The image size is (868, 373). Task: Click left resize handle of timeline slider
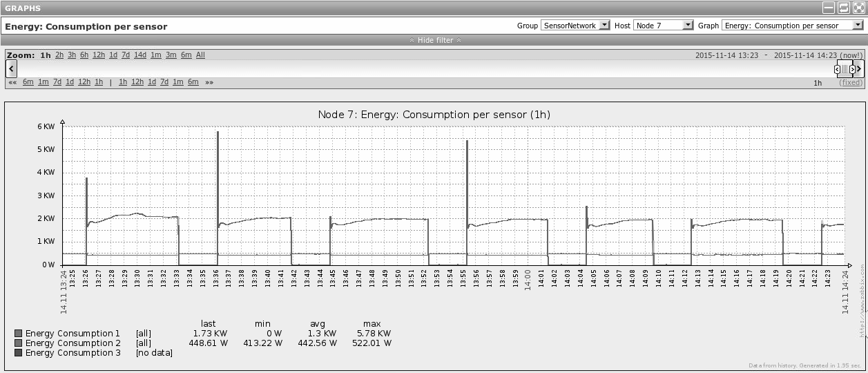tap(838, 69)
